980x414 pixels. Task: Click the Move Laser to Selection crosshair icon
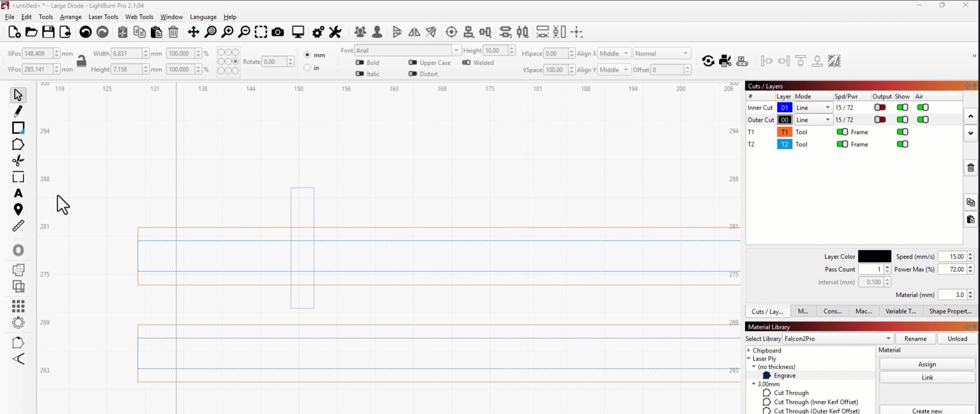click(x=451, y=32)
